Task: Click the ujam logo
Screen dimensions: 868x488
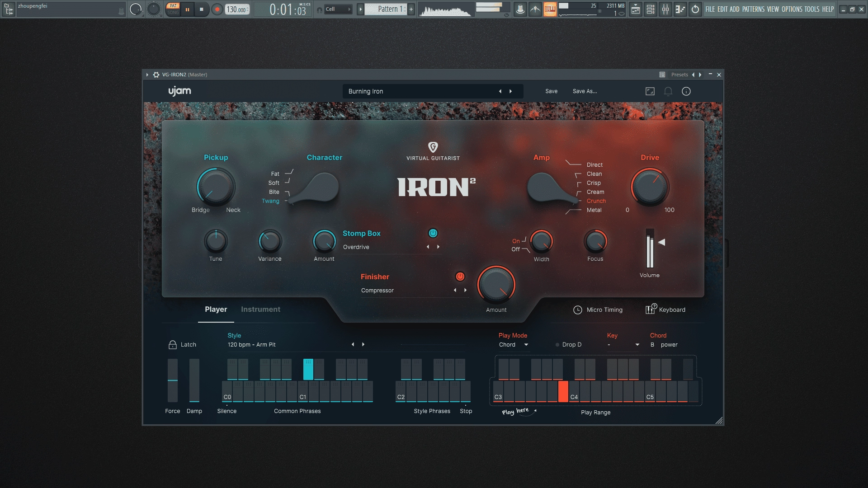Action: (x=179, y=91)
